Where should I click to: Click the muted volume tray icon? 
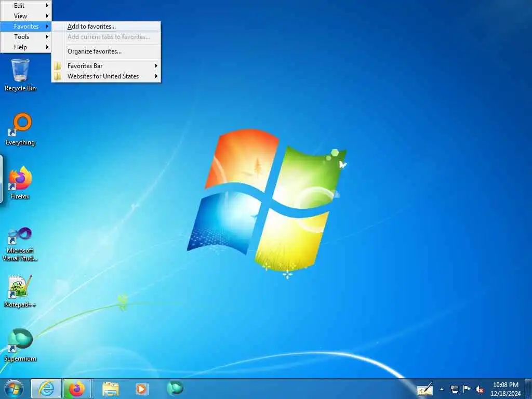tap(480, 389)
